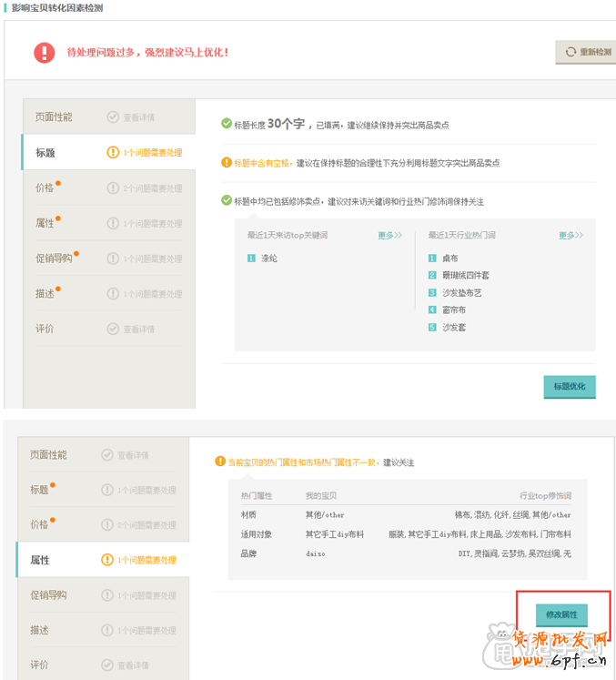
Task: Click the 重新检测 button label
Action: pyautogui.click(x=595, y=53)
